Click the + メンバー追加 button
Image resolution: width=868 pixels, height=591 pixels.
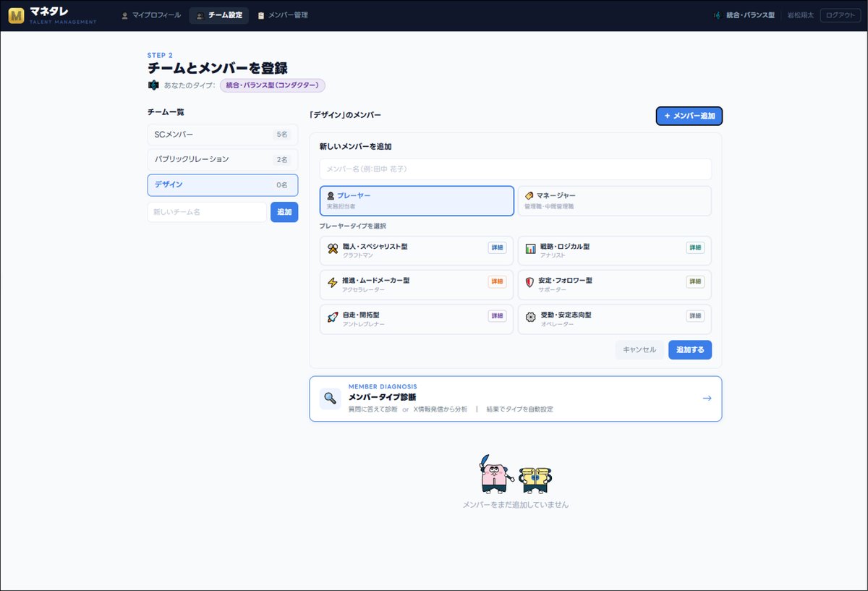point(689,116)
